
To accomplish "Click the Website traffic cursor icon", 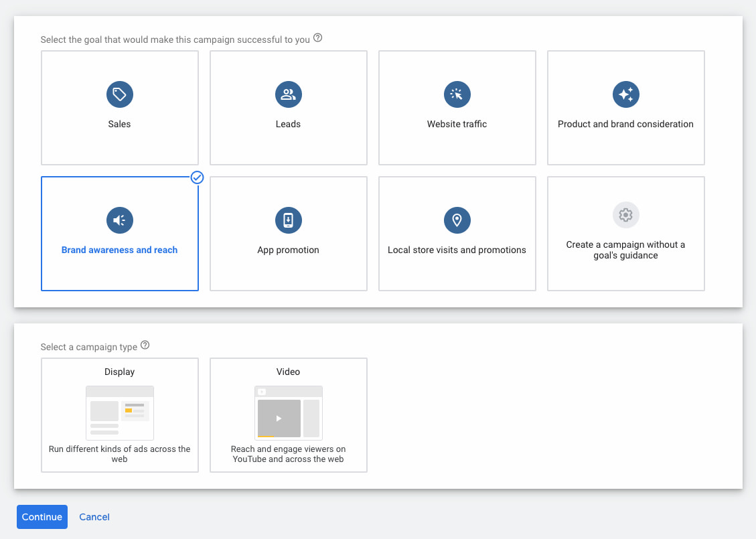I will 457,94.
